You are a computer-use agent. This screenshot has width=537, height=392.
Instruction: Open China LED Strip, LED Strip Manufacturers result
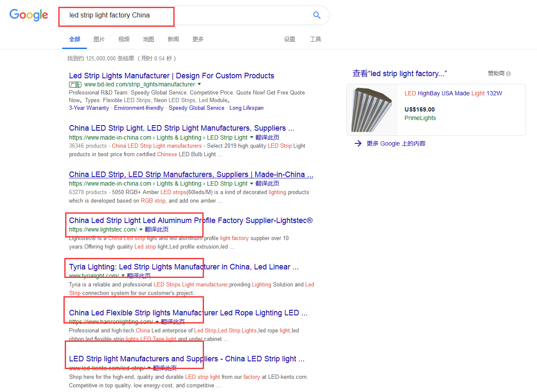[x=191, y=175]
